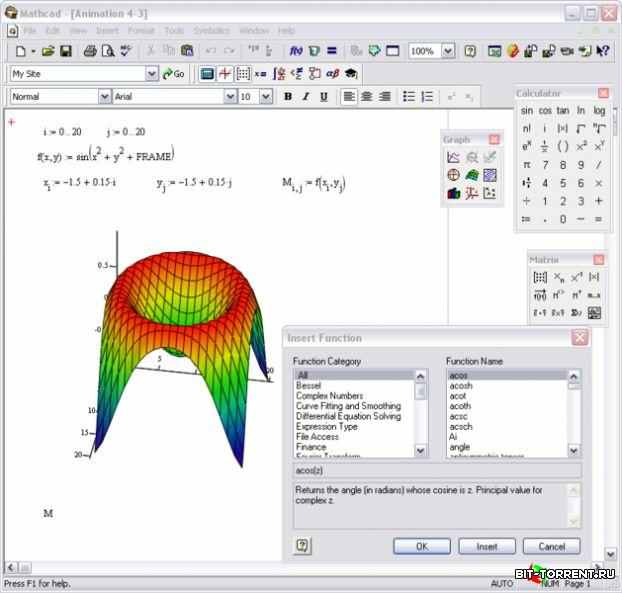622x593 pixels.
Task: Toggle Bold formatting
Action: coord(288,96)
